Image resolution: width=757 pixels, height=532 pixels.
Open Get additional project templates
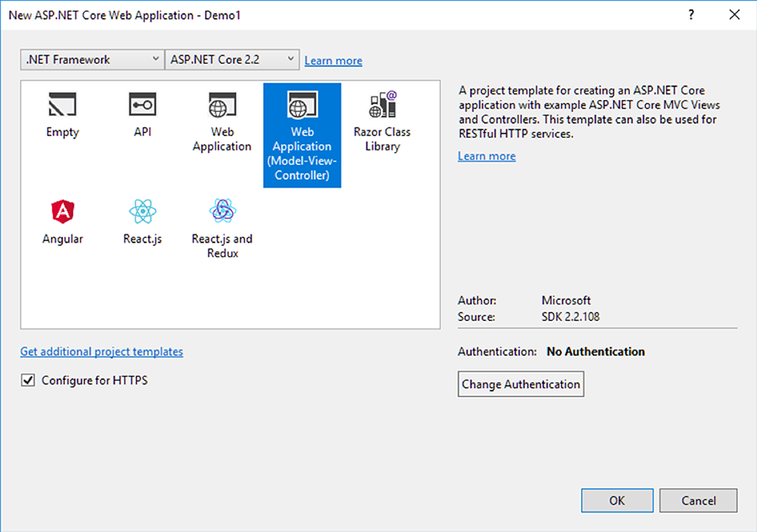pyautogui.click(x=101, y=351)
